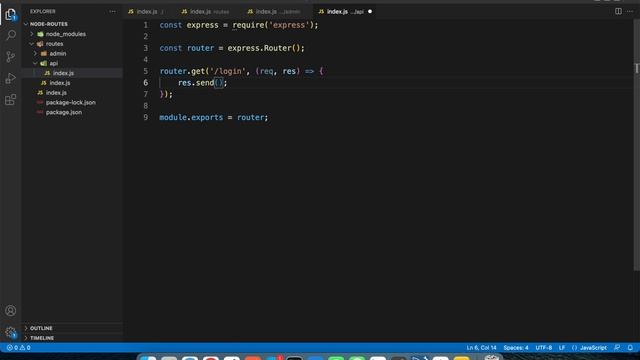Switch to the first index.js tab

[x=147, y=11]
